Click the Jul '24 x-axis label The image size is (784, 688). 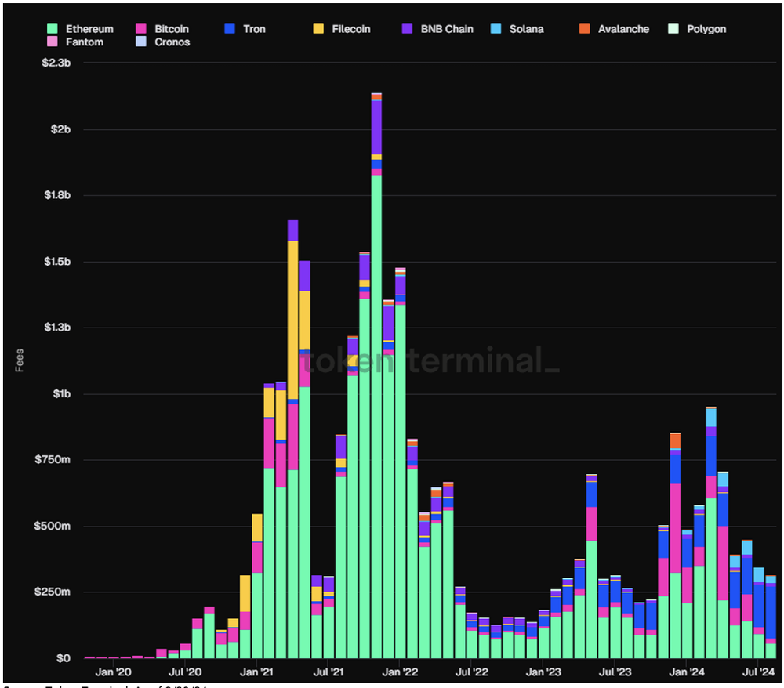(x=758, y=672)
